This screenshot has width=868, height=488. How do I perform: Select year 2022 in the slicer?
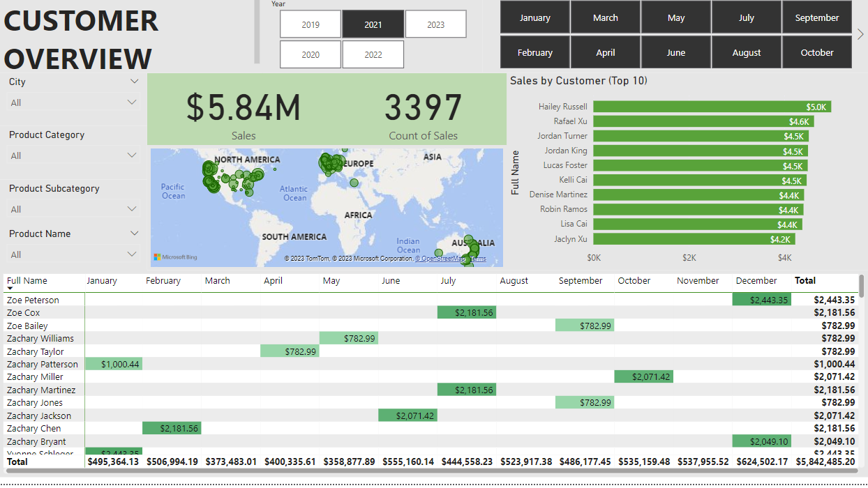point(373,54)
